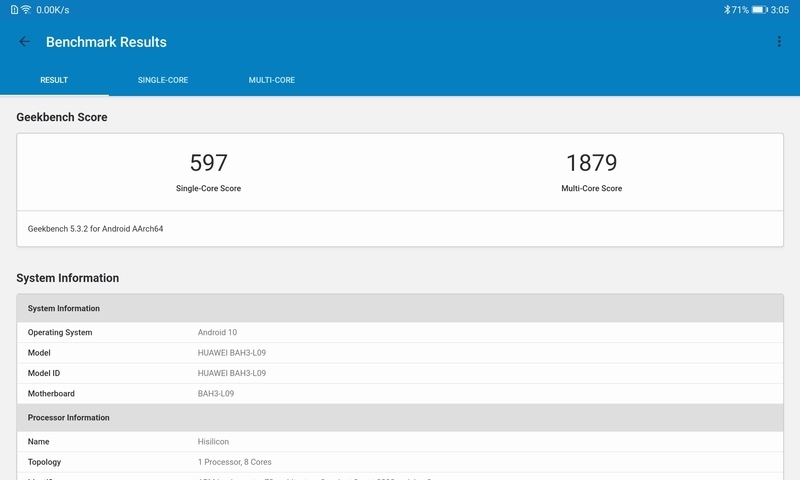Screen dimensions: 800x480
Task: Tap the processor Name row label
Action: pos(38,442)
